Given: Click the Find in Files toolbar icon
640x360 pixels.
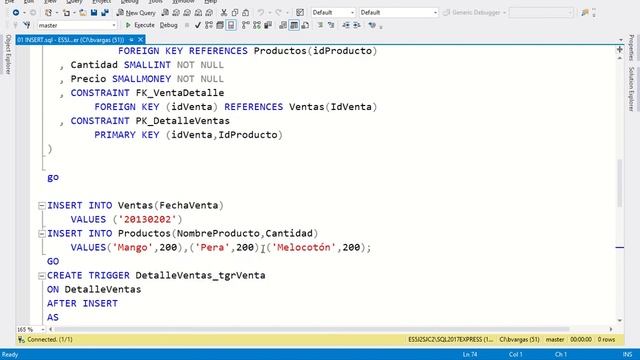Looking at the screenshot, I should 585,13.
